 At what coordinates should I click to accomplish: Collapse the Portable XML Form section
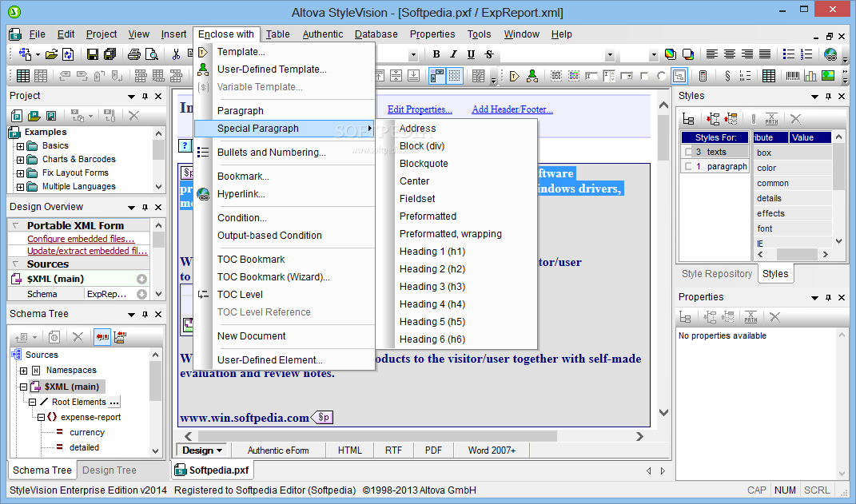pyautogui.click(x=15, y=225)
